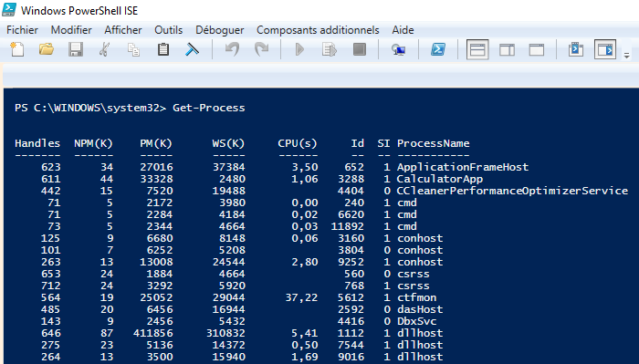Click the CPU(s) column header
Image resolution: width=639 pixels, height=364 pixels.
298,143
